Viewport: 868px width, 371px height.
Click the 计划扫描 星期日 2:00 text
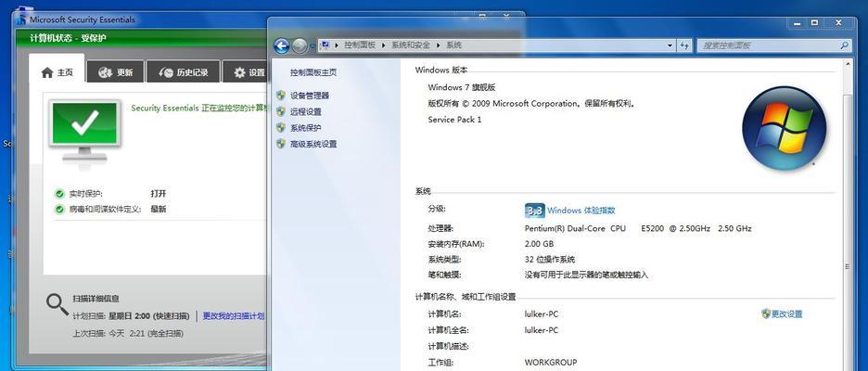tap(133, 315)
